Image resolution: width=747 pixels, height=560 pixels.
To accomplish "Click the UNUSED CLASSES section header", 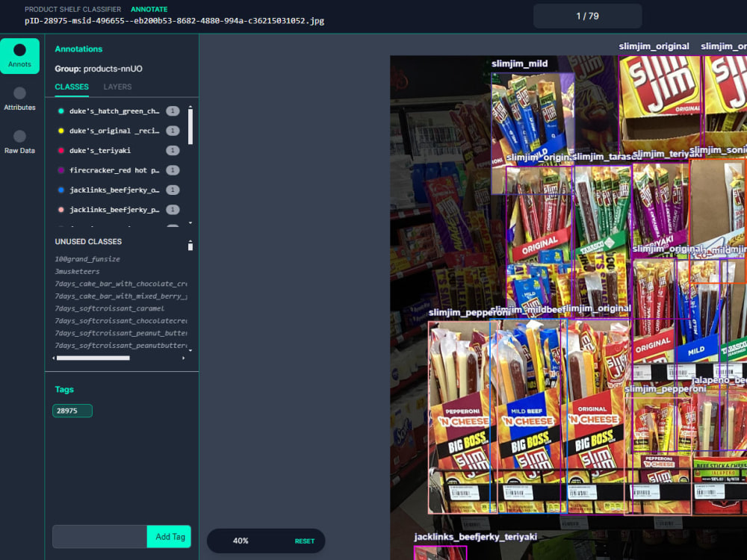I will (x=88, y=241).
